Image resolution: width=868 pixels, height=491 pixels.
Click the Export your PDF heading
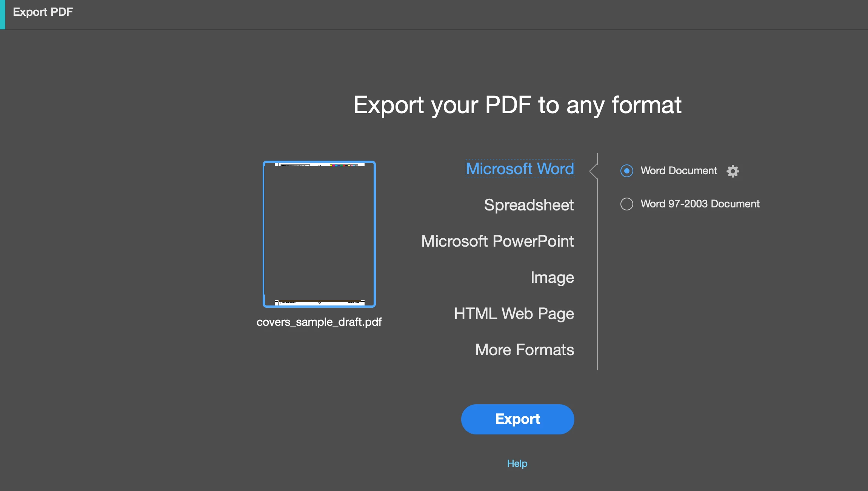tap(517, 105)
